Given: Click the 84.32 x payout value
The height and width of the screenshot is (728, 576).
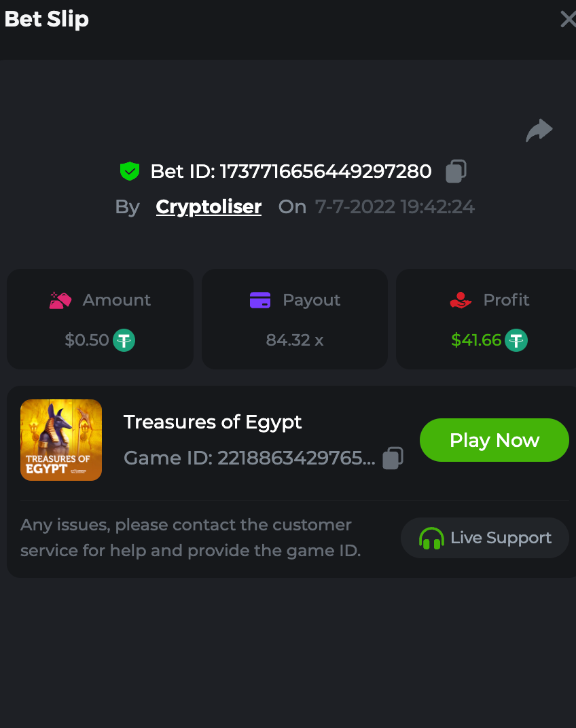Looking at the screenshot, I should coord(295,340).
